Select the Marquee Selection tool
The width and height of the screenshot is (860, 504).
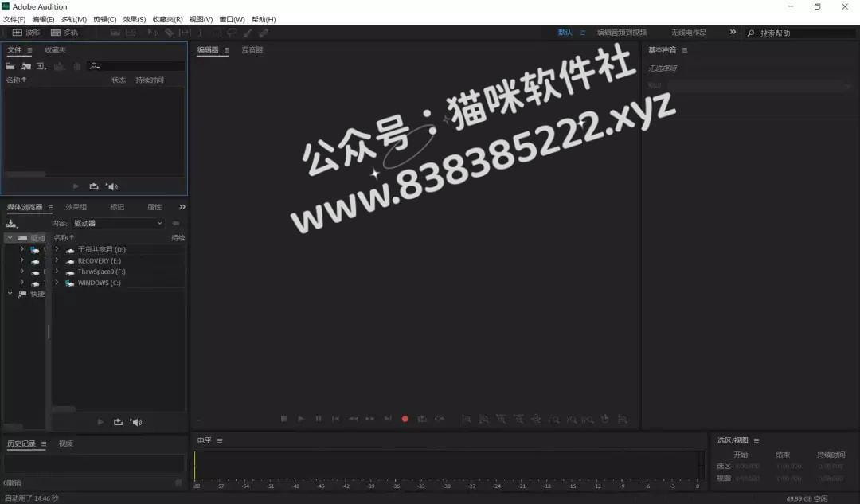click(217, 33)
